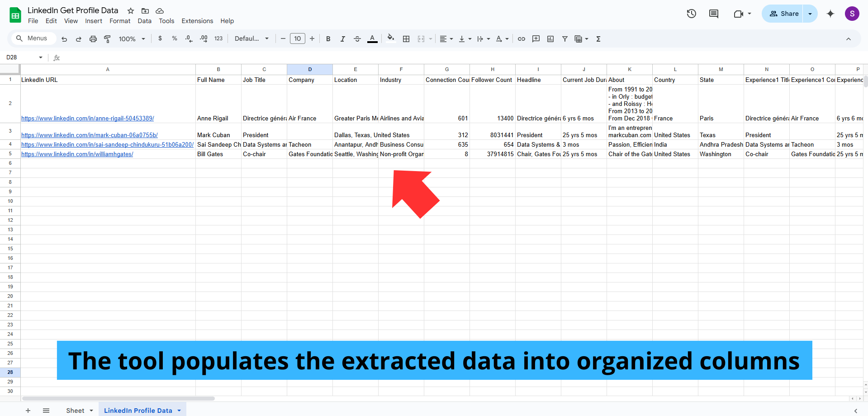The height and width of the screenshot is (416, 868).
Task: Open the Extensions menu
Action: click(197, 21)
